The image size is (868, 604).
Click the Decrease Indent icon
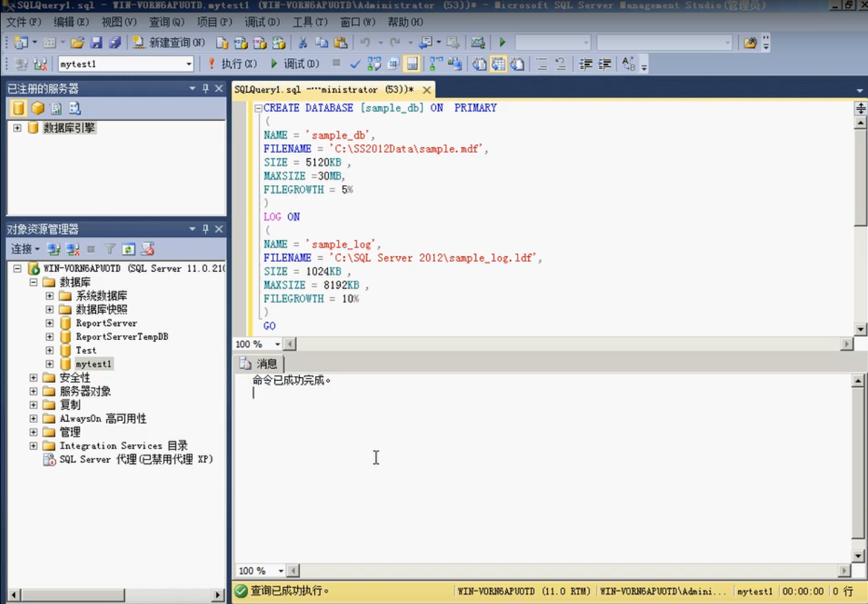[x=586, y=64]
